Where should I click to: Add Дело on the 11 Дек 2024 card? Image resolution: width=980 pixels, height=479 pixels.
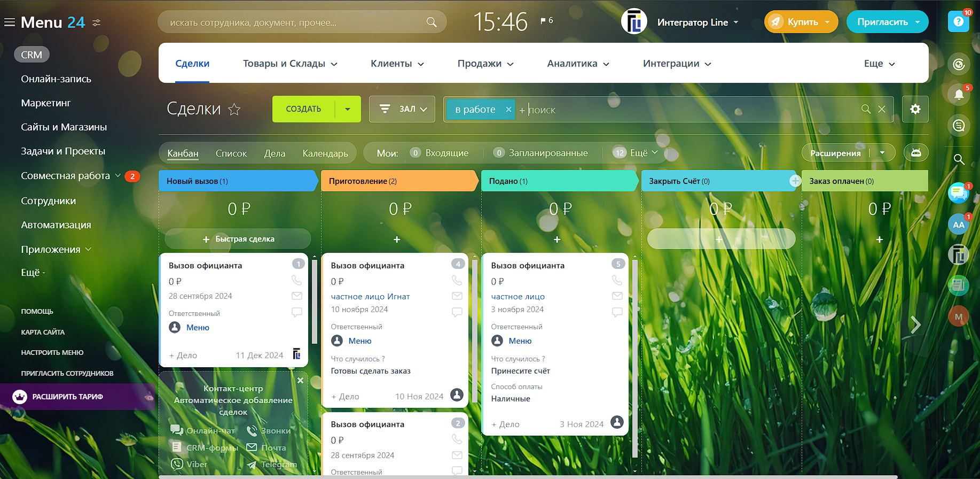click(183, 355)
